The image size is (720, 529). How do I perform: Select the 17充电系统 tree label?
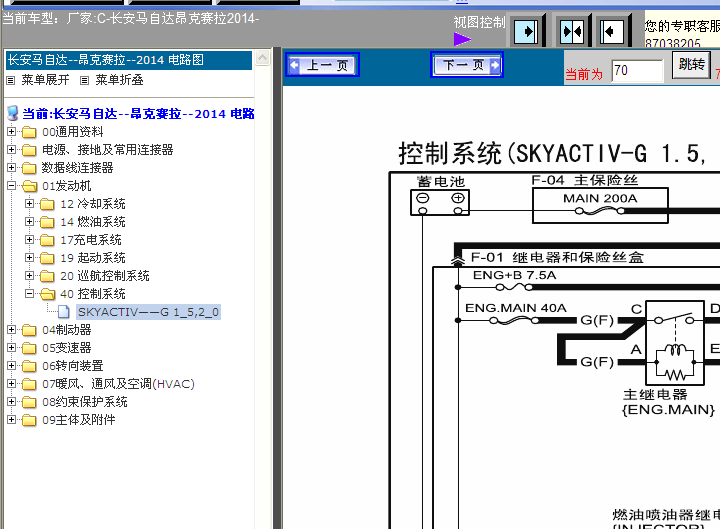[x=91, y=240]
